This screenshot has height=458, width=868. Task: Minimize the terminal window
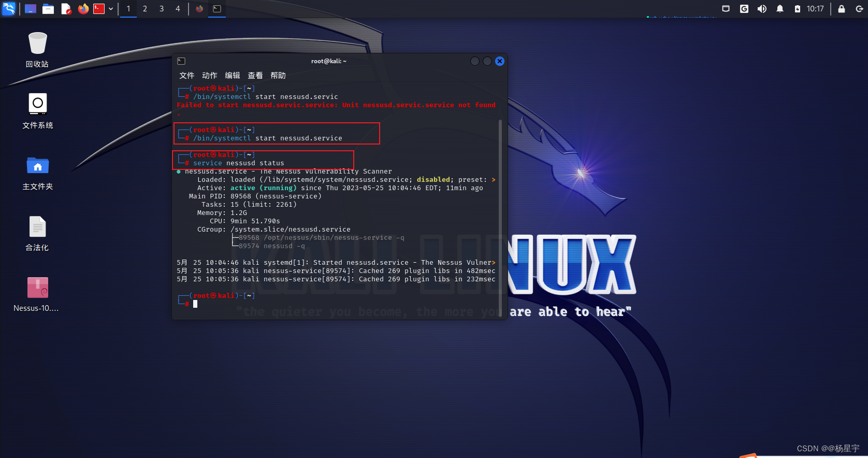(x=475, y=61)
